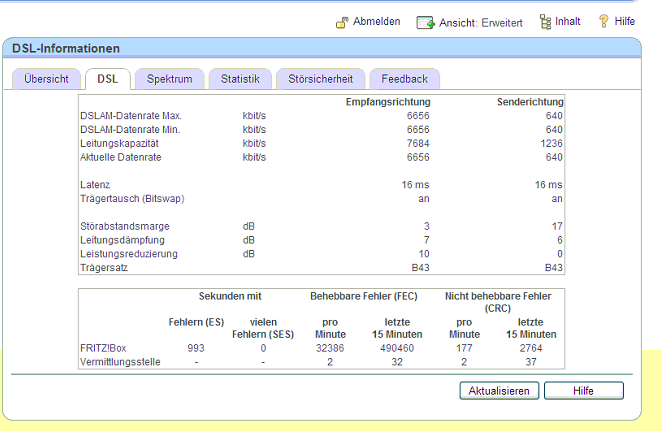Select the FRITZ!Box row label
The width and height of the screenshot is (662, 431).
tap(103, 348)
